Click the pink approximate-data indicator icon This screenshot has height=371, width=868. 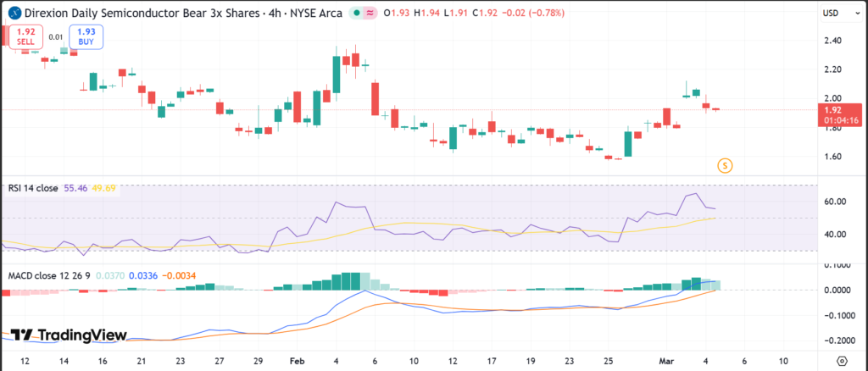tap(371, 14)
